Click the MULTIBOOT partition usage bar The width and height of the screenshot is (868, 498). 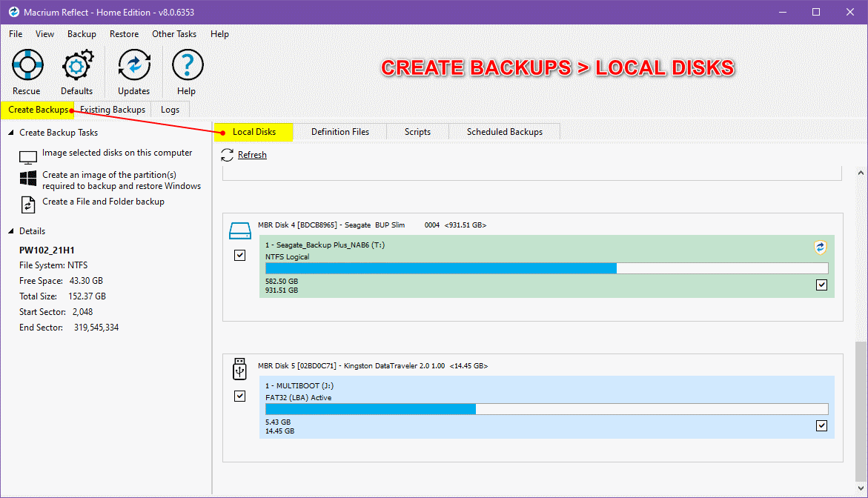pyautogui.click(x=547, y=409)
